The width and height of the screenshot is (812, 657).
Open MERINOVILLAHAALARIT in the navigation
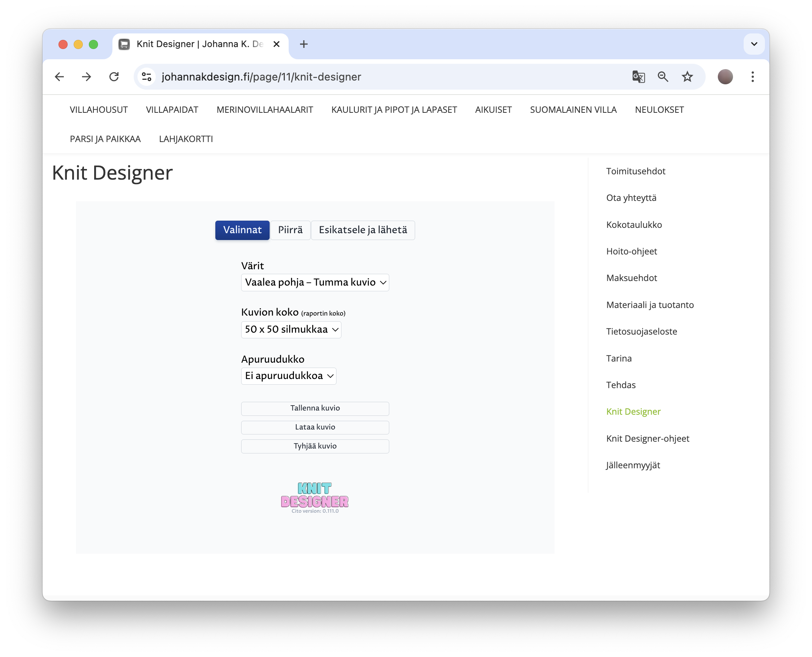265,110
